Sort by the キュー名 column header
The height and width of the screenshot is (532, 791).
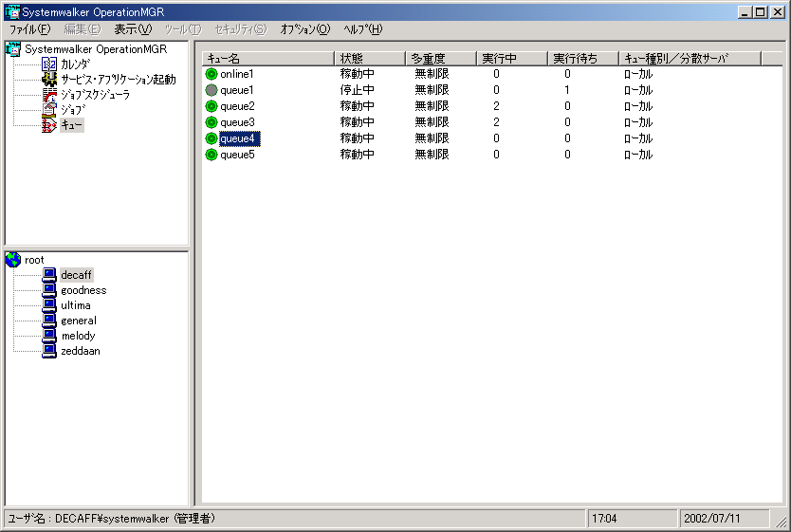[267, 59]
